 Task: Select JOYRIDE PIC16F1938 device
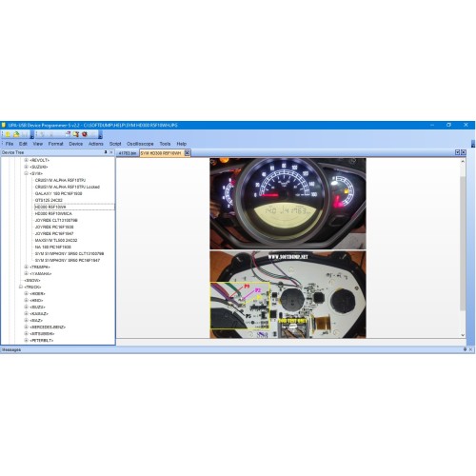point(54,227)
